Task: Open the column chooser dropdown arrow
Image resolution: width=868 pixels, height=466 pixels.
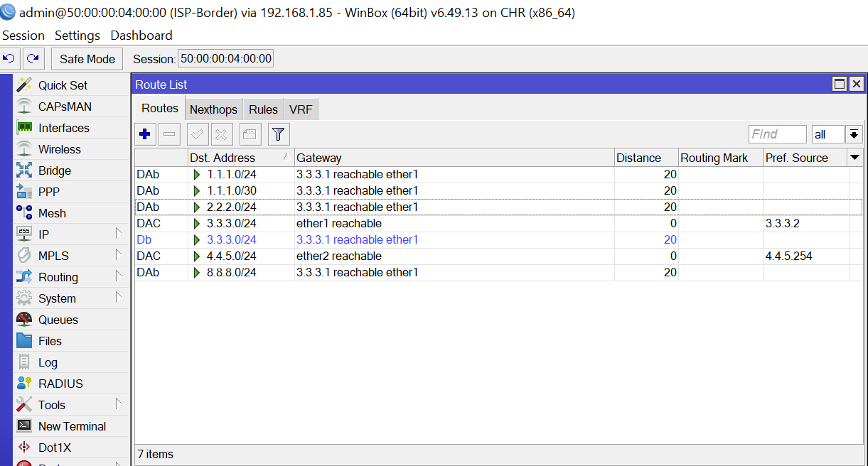Action: click(x=855, y=158)
